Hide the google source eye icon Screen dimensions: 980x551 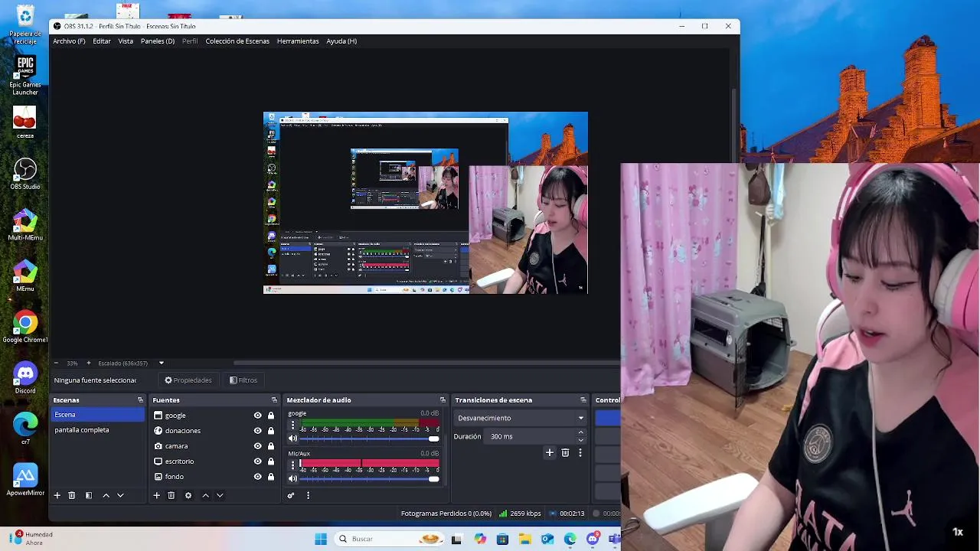(257, 416)
